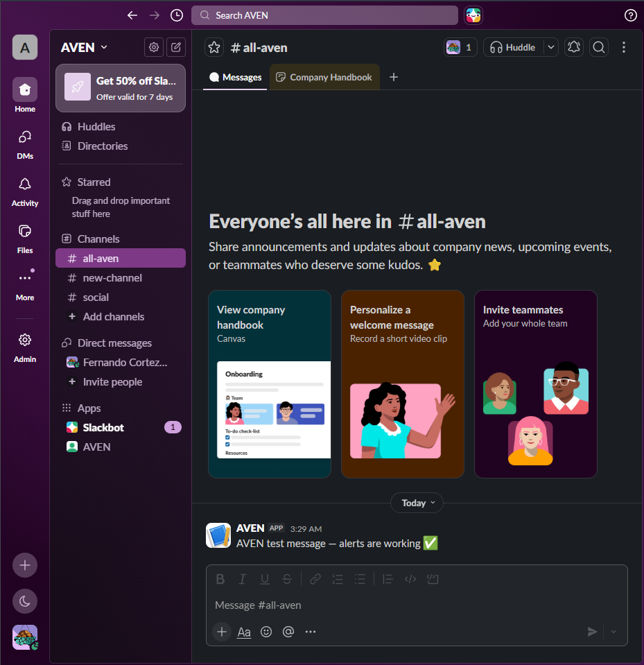This screenshot has height=665, width=644.
Task: Open Huddles in the sidebar
Action: pyautogui.click(x=121, y=127)
